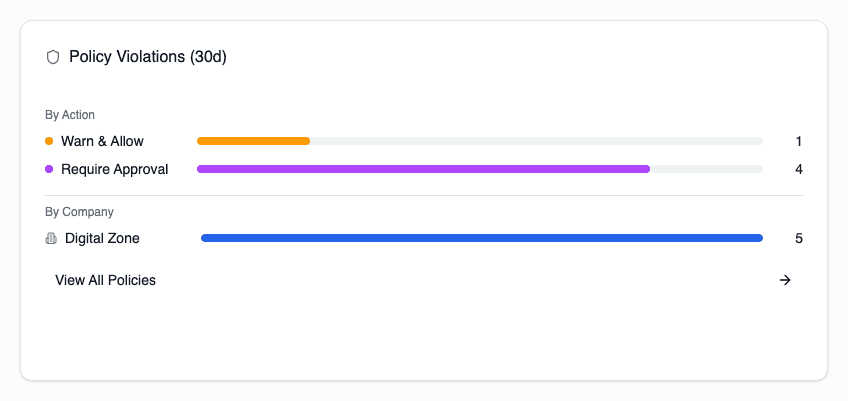Click the Digital Zone count of 5
Screen dimensions: 848x401
point(799,238)
